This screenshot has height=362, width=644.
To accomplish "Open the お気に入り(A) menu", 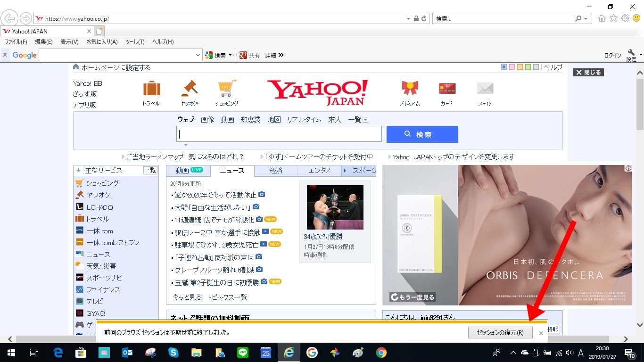I will pyautogui.click(x=102, y=42).
